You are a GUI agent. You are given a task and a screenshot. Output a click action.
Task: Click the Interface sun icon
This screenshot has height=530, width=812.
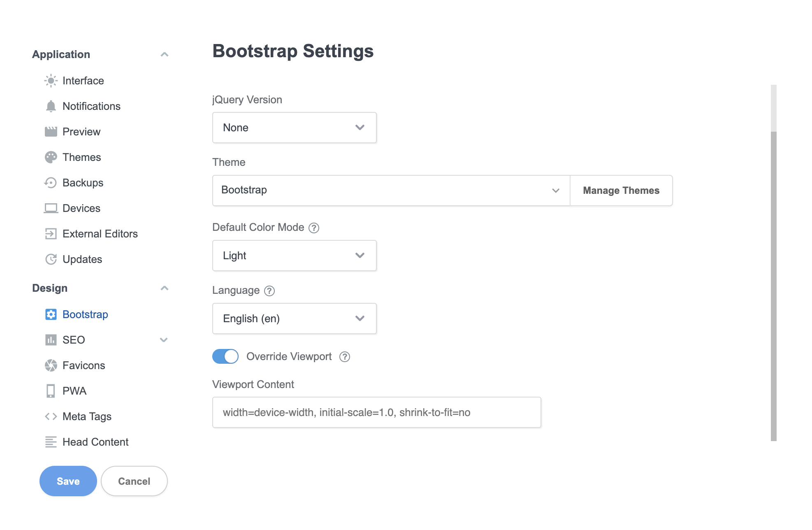click(x=51, y=81)
